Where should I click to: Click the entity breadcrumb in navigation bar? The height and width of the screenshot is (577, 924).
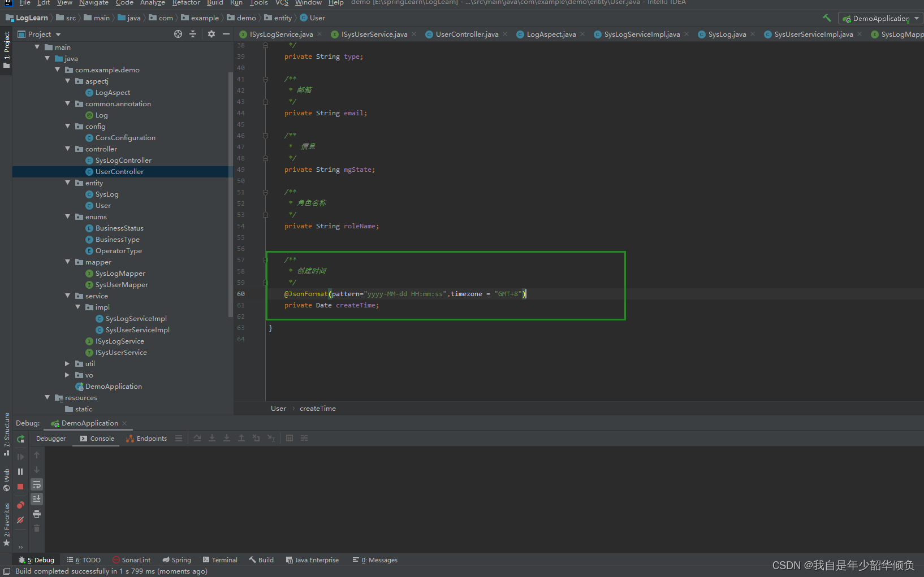point(278,18)
